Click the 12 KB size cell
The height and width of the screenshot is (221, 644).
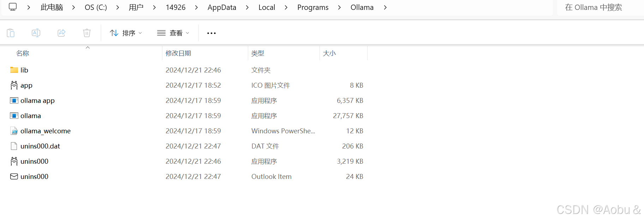pos(355,131)
